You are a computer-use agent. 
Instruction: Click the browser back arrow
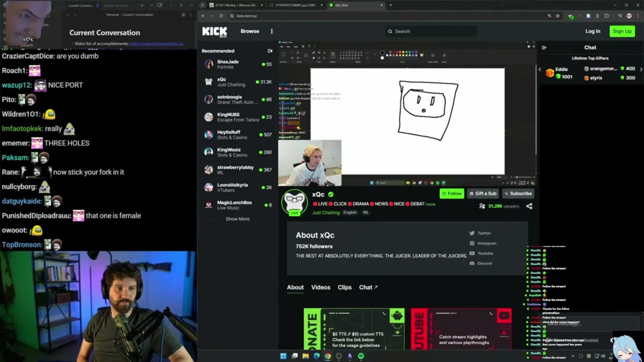click(x=203, y=16)
